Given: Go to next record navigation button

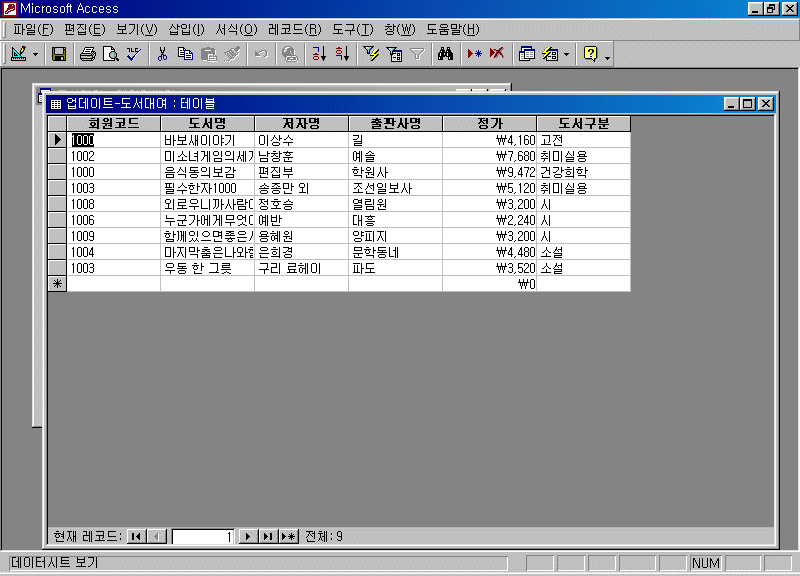Looking at the screenshot, I should click(x=248, y=536).
